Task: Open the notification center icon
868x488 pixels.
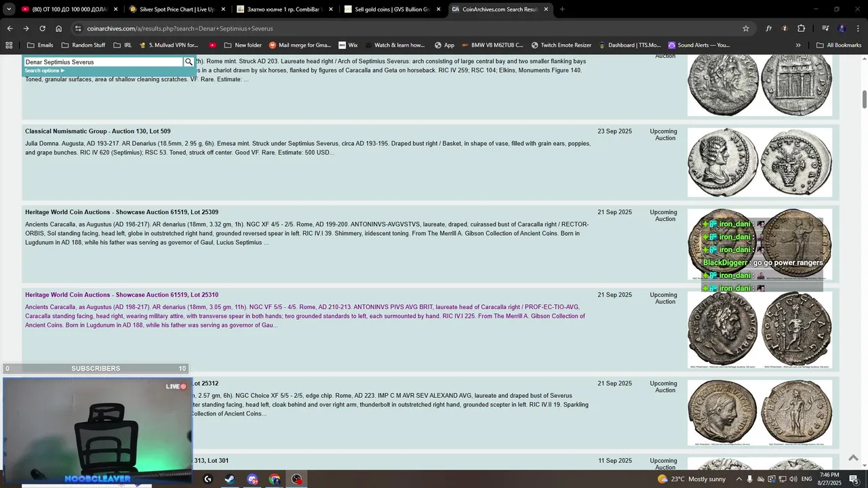Action: coord(854,479)
